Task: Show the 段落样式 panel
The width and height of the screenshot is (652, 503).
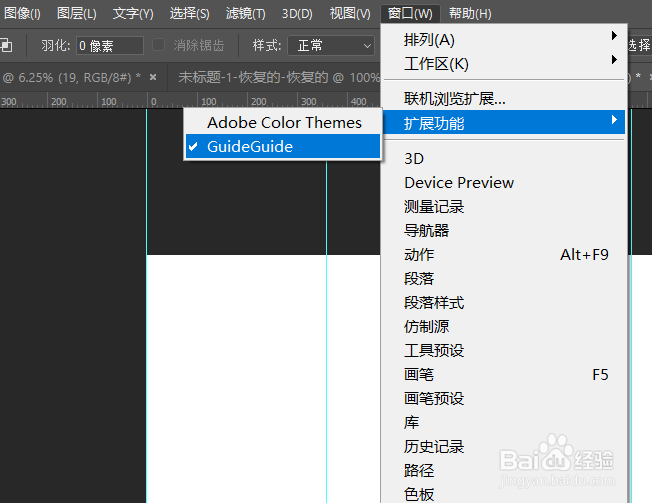Action: pyautogui.click(x=504, y=303)
